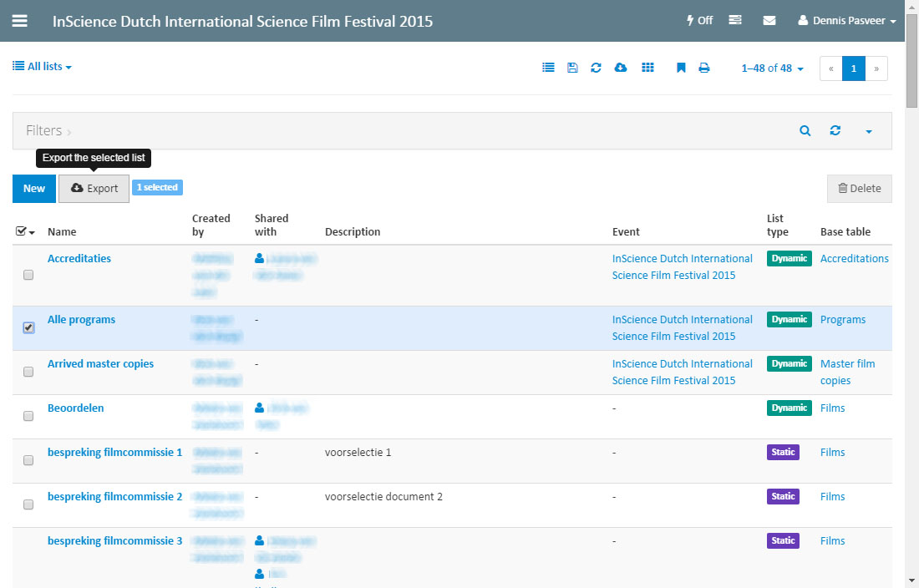The image size is (919, 588).
Task: Click the search magnifier in Filters bar
Action: click(805, 131)
